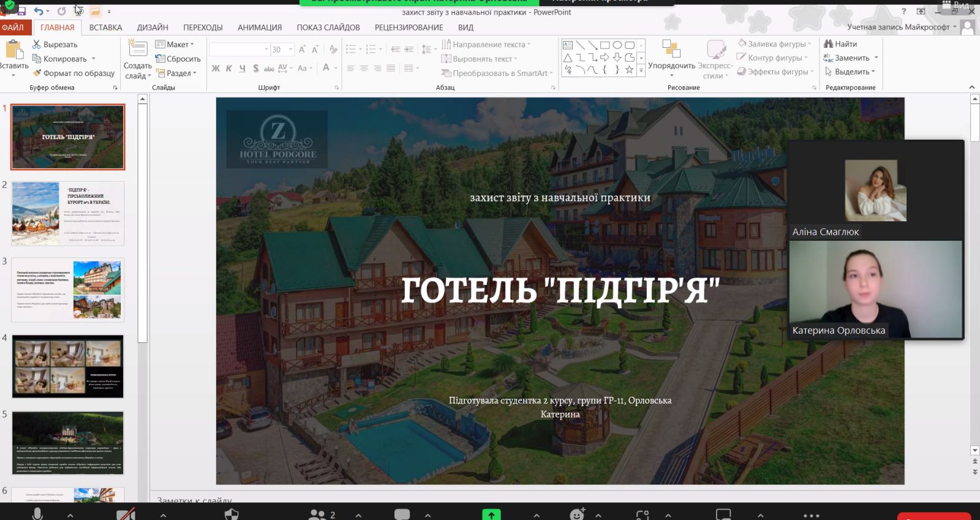Open Shape Outline (Контур фигуры) dropdown
Viewport: 980px width, 520px height.
[773, 58]
